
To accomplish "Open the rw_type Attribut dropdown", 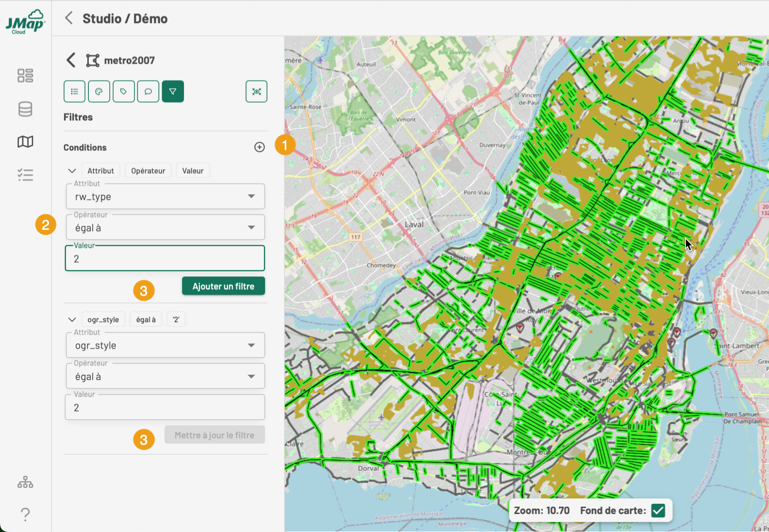I will (165, 197).
